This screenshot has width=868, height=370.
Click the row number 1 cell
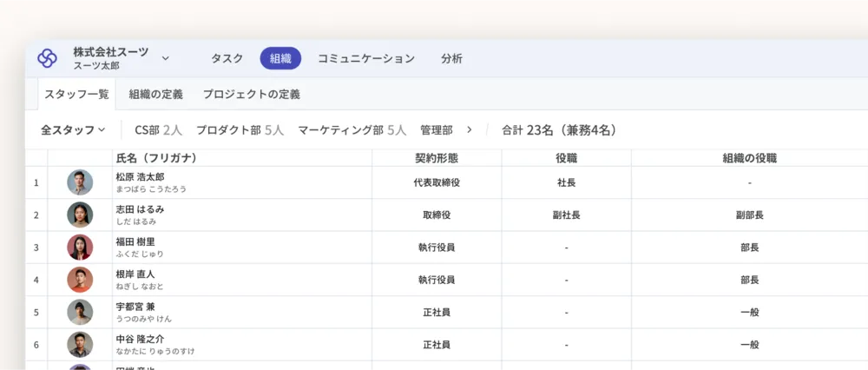point(36,182)
